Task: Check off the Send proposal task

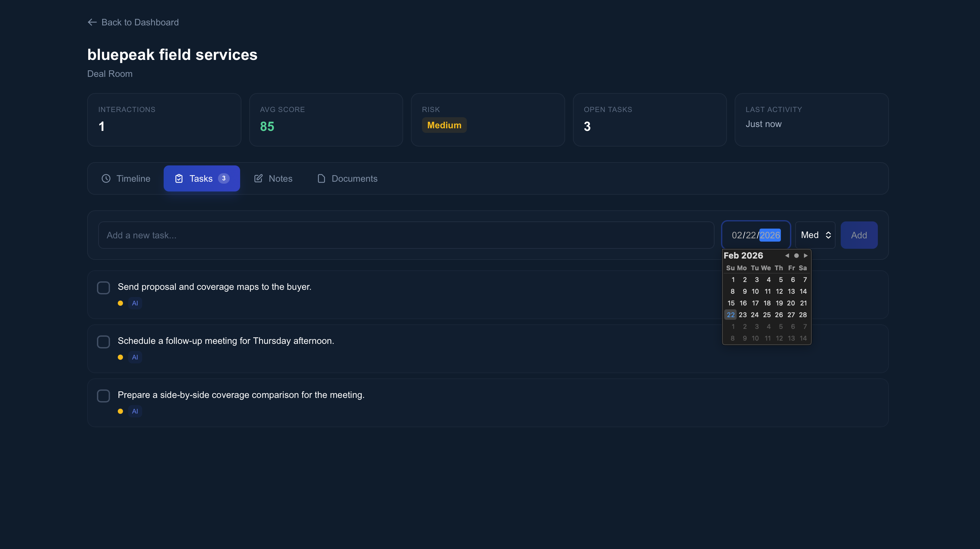Action: click(103, 288)
